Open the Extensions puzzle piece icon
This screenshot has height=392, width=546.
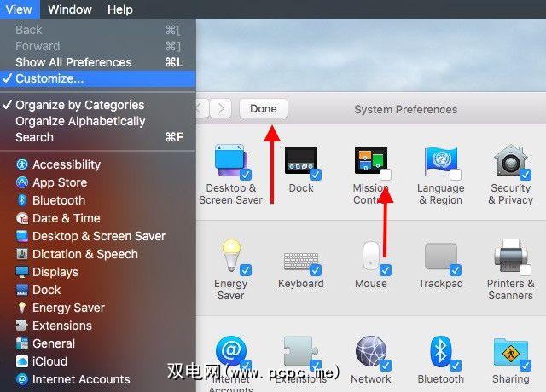[301, 350]
